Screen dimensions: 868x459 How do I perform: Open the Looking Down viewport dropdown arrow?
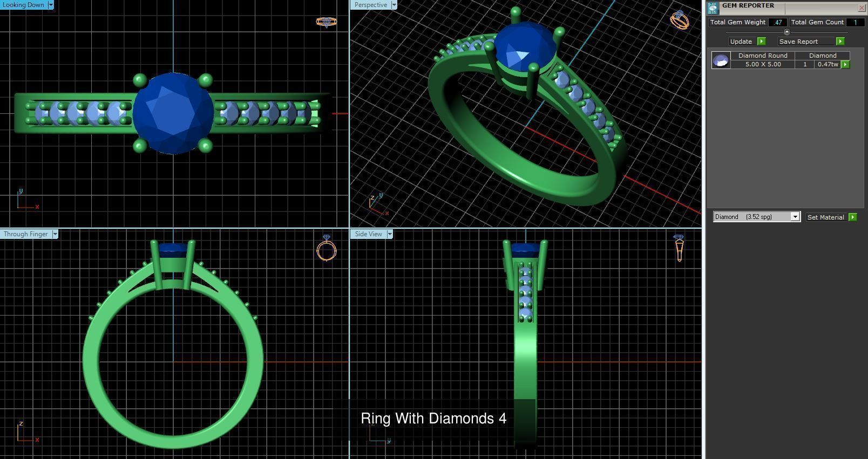pyautogui.click(x=51, y=5)
